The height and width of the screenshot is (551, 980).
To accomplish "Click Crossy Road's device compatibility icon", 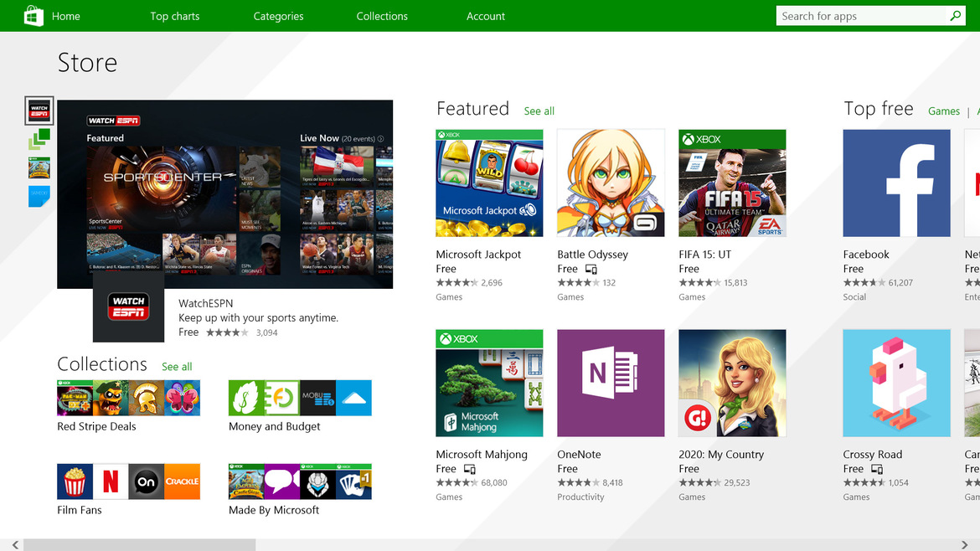I will (877, 469).
